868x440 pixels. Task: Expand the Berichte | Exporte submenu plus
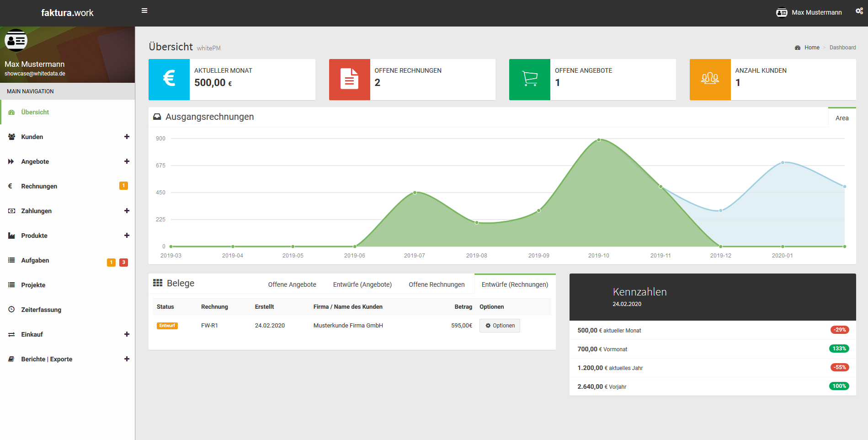point(127,359)
